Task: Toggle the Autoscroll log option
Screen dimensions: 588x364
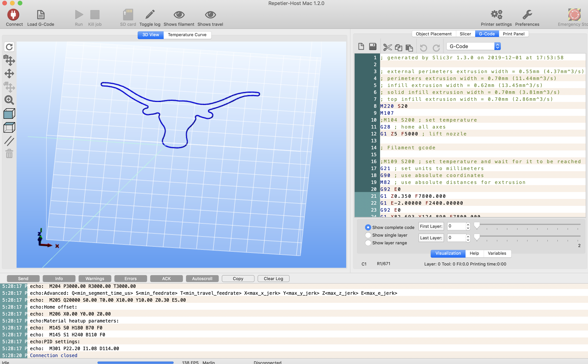Action: pos(202,279)
